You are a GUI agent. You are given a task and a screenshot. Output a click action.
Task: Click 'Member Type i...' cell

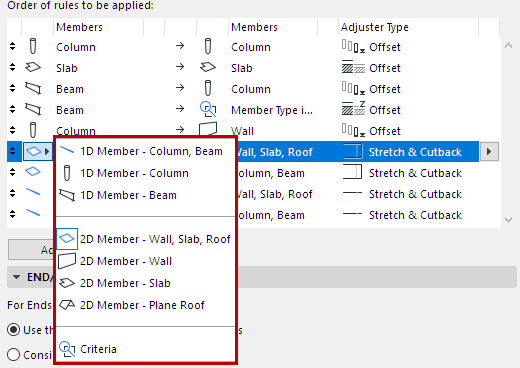[x=272, y=110]
